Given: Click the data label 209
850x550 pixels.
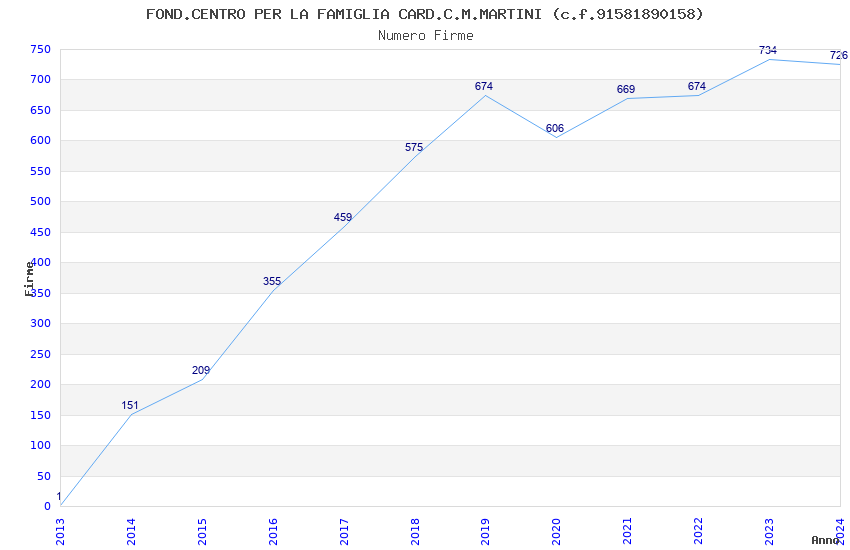Looking at the screenshot, I should coord(201,370).
